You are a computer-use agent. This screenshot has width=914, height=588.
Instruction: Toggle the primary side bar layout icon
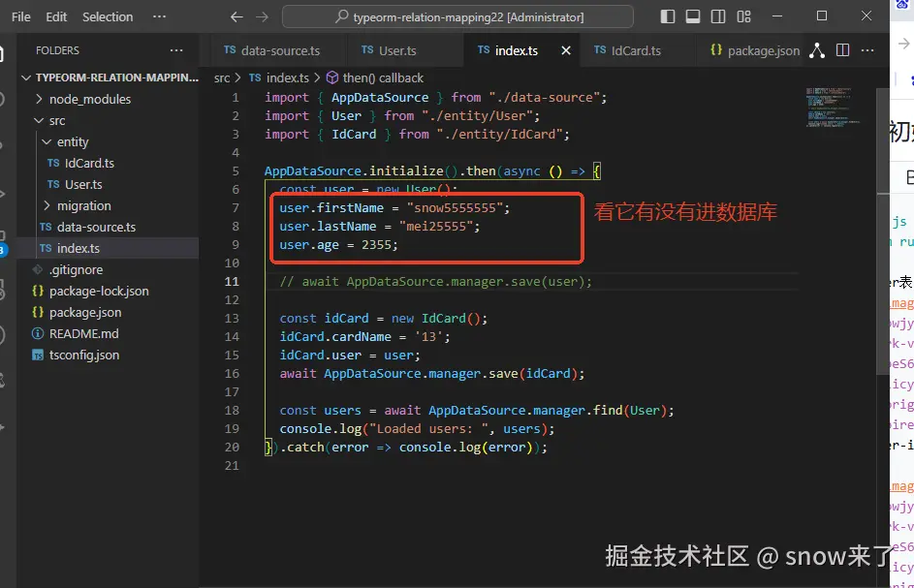668,16
